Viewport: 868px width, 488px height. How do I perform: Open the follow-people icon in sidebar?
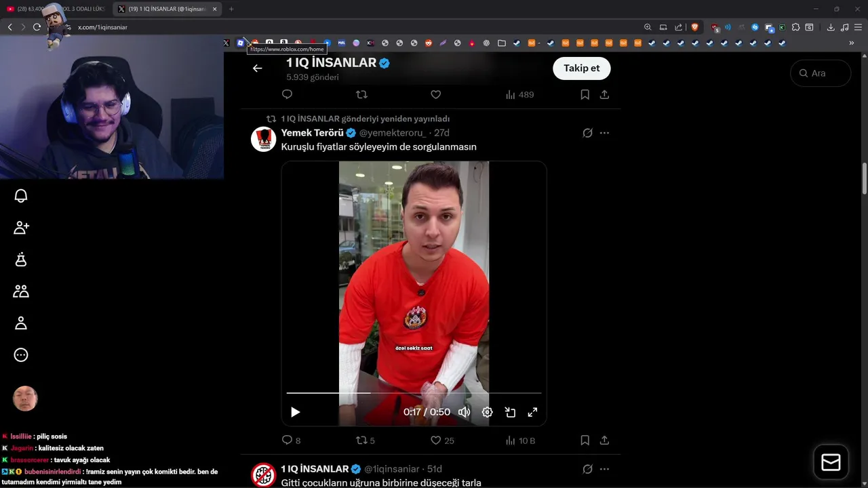tap(21, 228)
